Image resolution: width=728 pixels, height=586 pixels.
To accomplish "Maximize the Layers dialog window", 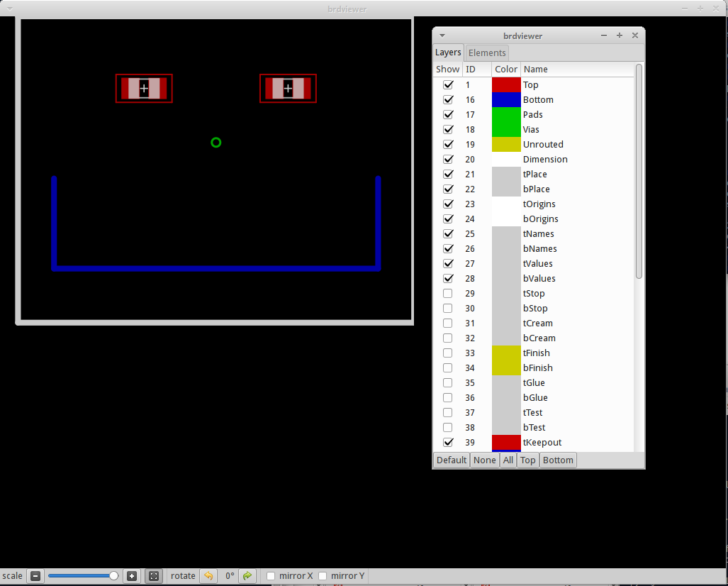I will pos(620,35).
